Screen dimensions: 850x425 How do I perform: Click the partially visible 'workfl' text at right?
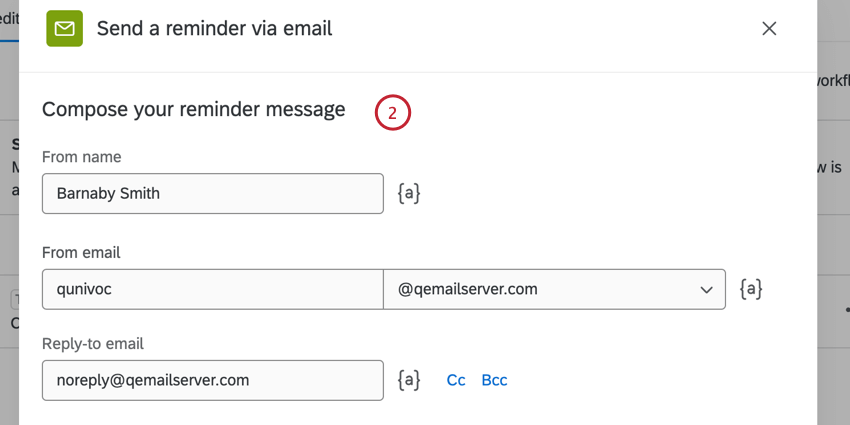(832, 80)
